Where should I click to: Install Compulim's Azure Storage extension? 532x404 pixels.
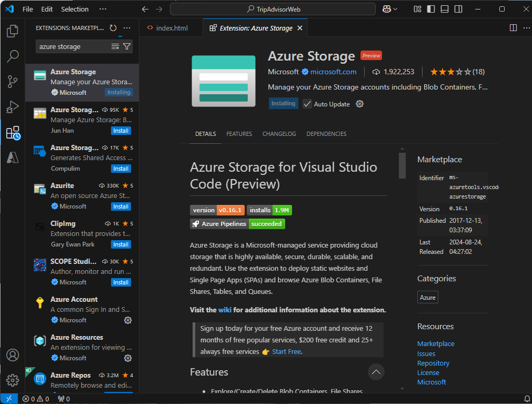(x=121, y=169)
